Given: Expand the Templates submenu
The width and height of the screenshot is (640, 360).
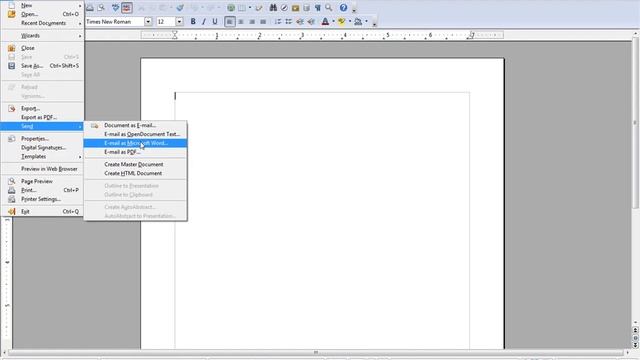Looking at the screenshot, I should pyautogui.click(x=42, y=157).
